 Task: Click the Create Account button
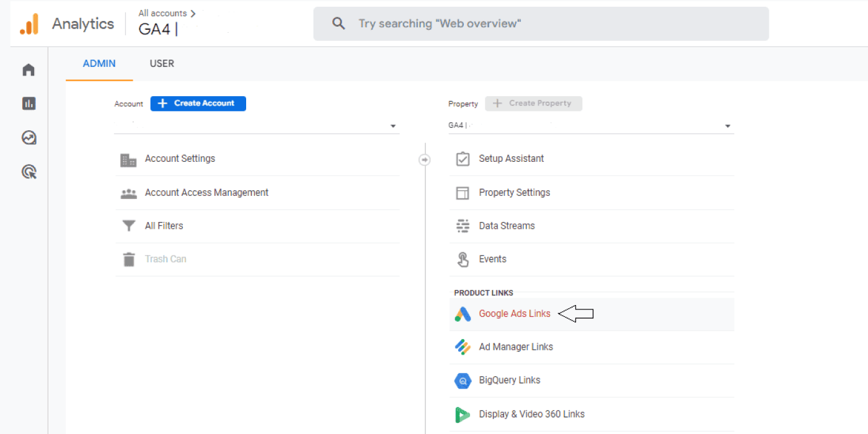tap(198, 104)
